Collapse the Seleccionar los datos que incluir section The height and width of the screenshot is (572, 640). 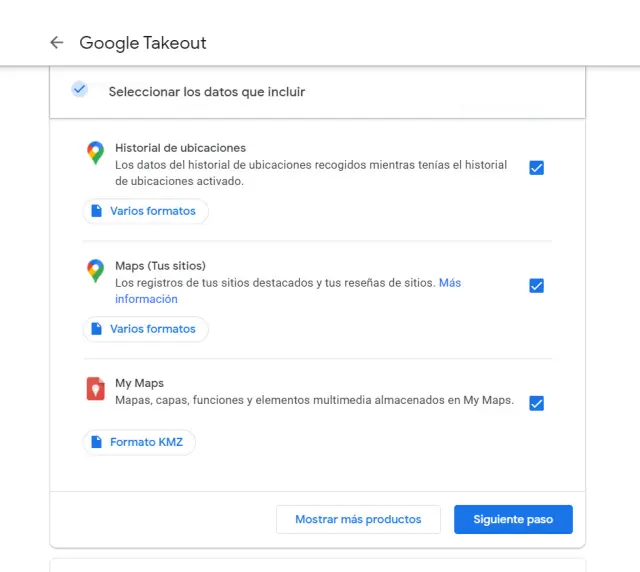click(x=207, y=92)
